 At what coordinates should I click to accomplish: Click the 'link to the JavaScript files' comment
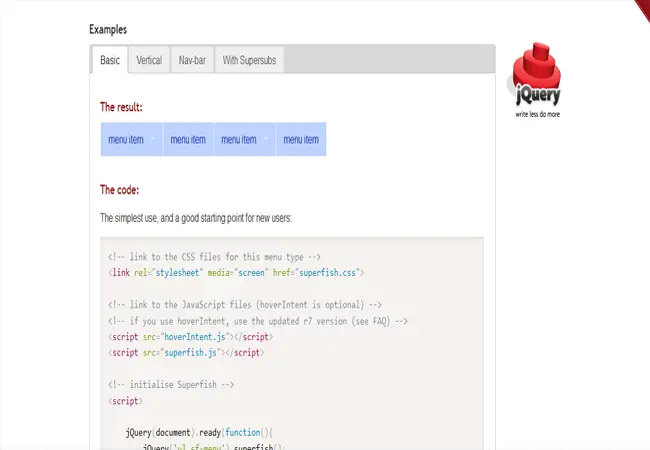point(245,305)
